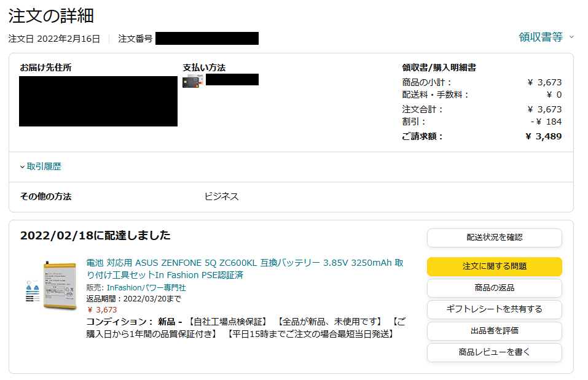Click the コンディション： 新品 description text
This screenshot has width=588, height=380.
click(x=246, y=328)
